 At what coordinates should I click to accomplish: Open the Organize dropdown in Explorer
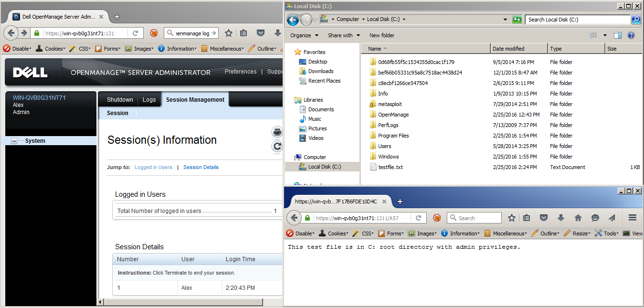pos(304,35)
